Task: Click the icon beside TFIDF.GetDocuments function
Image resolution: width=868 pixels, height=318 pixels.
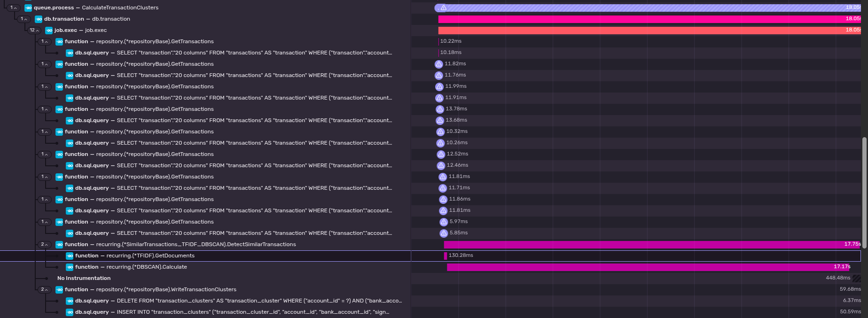Action: tap(70, 256)
